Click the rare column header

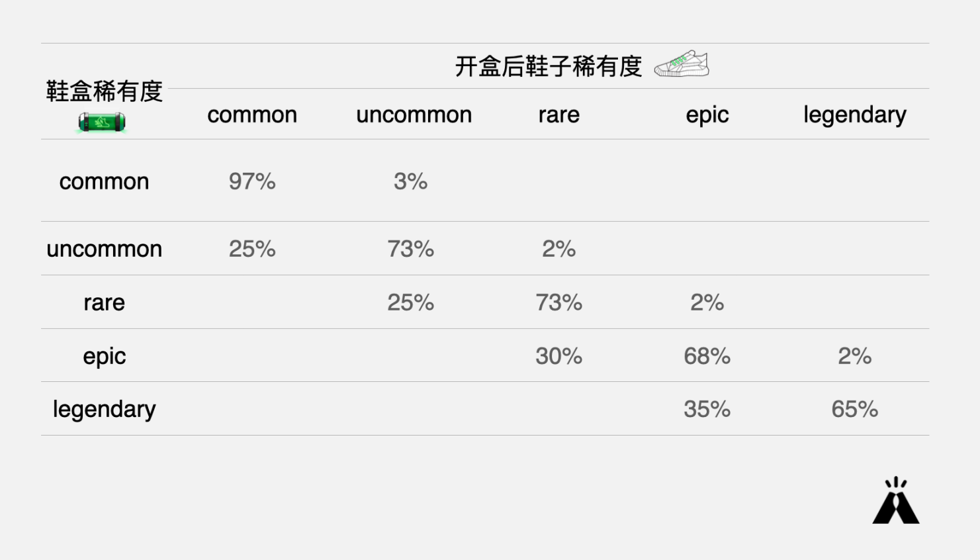coord(558,115)
